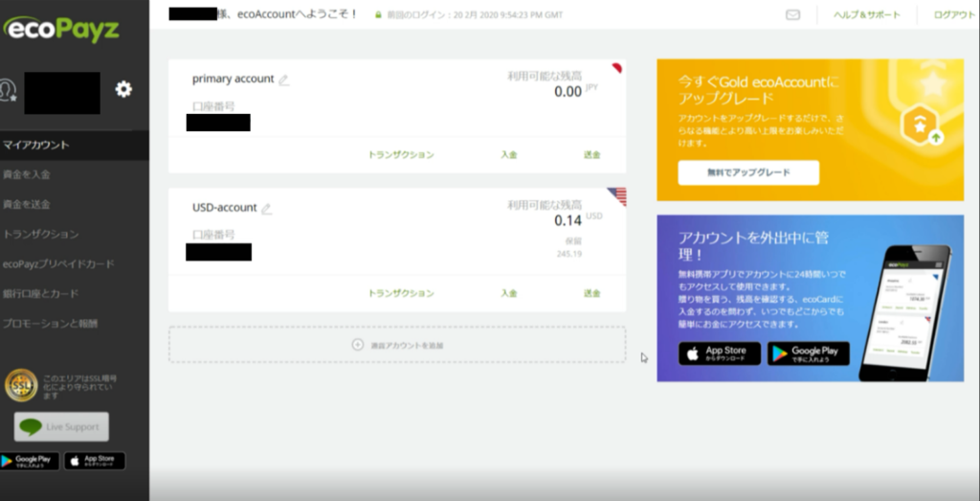Click the profile avatar icon in sidebar

[8, 90]
